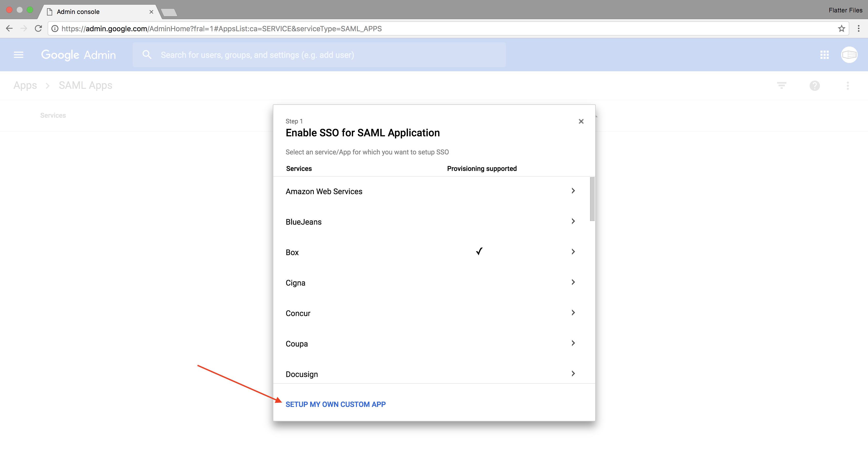Click the browser forward arrow
The image size is (868, 456).
pos(24,29)
